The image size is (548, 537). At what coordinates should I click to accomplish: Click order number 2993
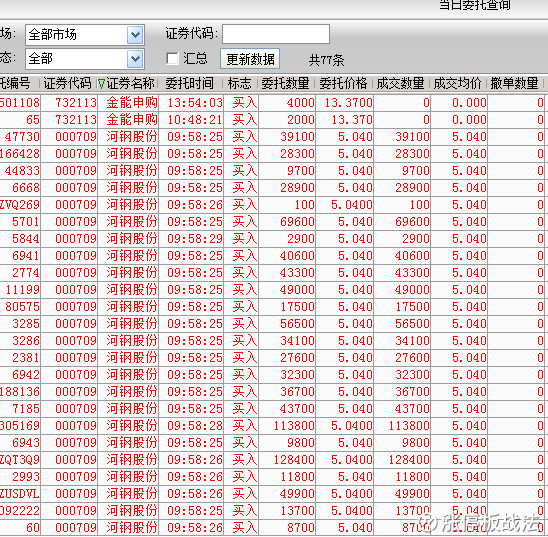[26, 477]
